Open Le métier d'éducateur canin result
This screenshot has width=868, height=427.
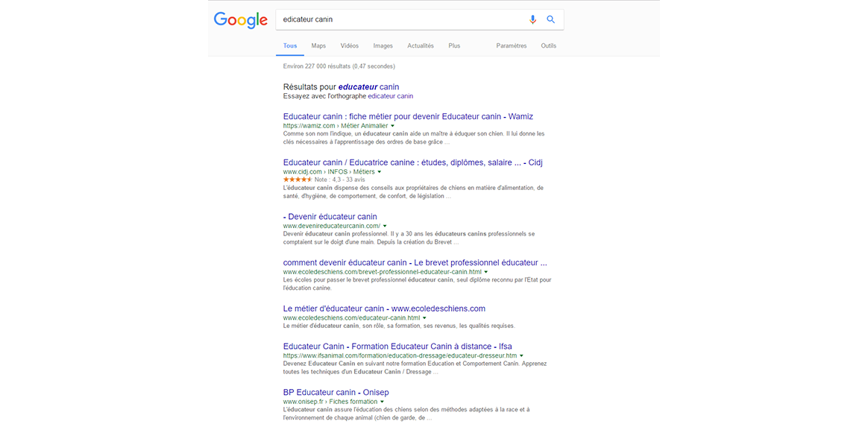click(384, 309)
